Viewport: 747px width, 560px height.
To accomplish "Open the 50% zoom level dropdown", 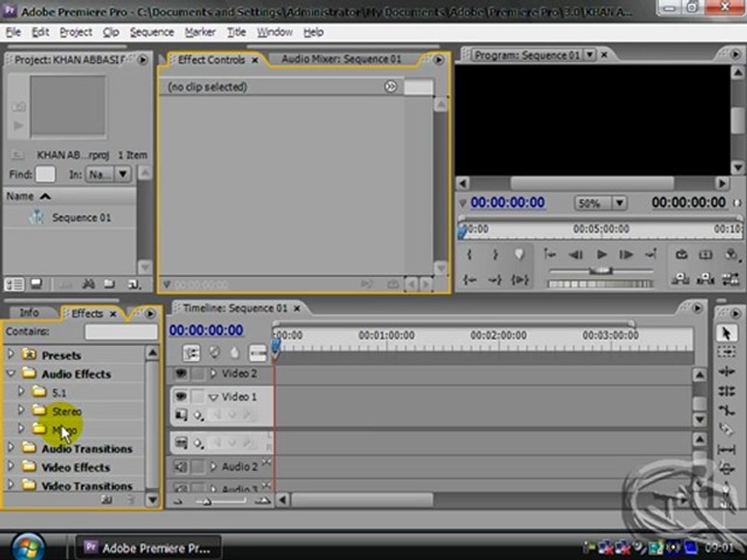I will pyautogui.click(x=619, y=203).
